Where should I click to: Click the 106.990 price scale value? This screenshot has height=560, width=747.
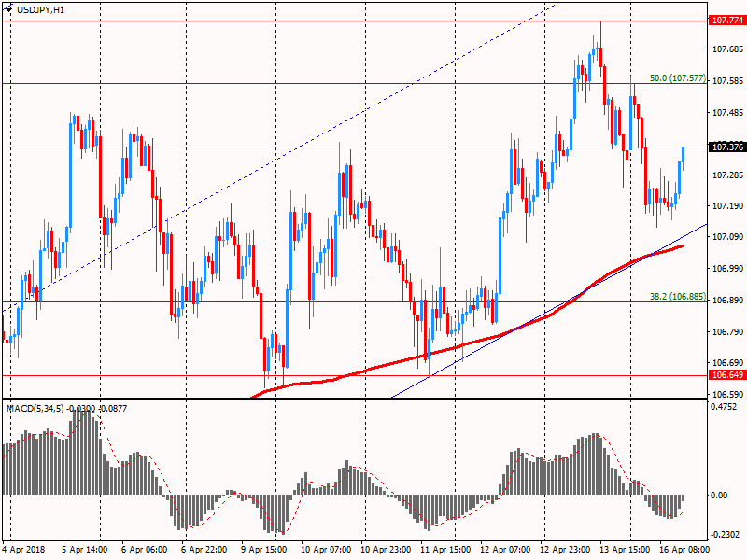(727, 269)
